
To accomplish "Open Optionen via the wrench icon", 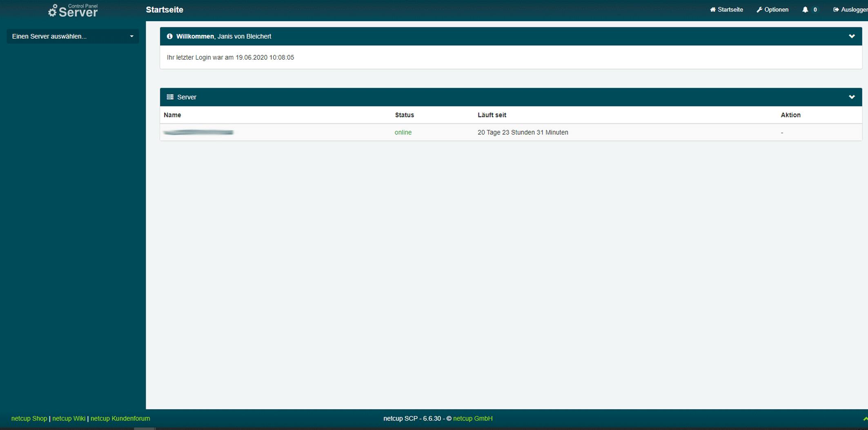I will (760, 9).
